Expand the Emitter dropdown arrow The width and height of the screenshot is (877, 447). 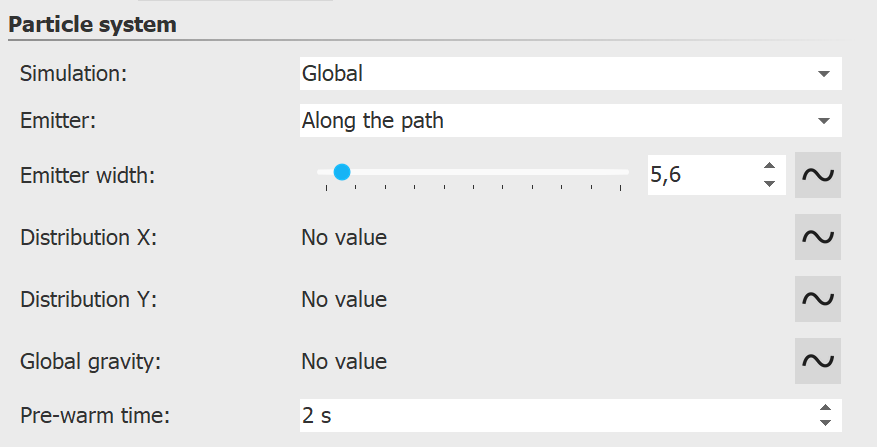(823, 121)
